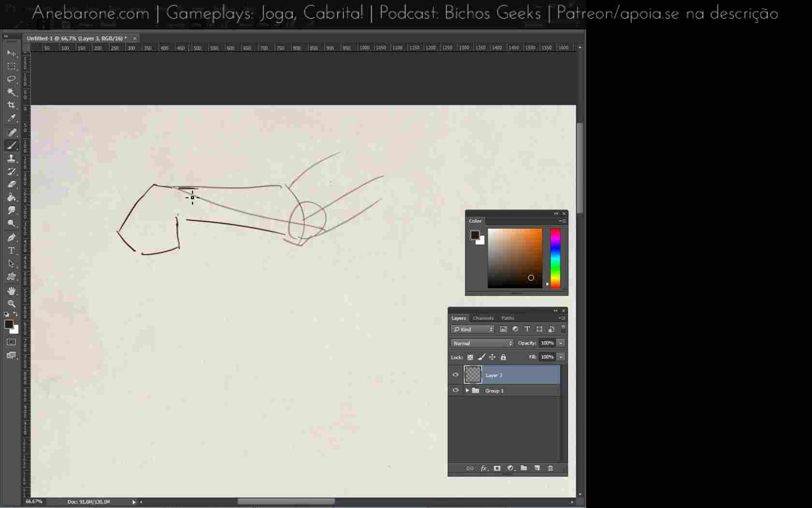This screenshot has height=508, width=812.
Task: Select the Pen tool
Action: pos(12,238)
